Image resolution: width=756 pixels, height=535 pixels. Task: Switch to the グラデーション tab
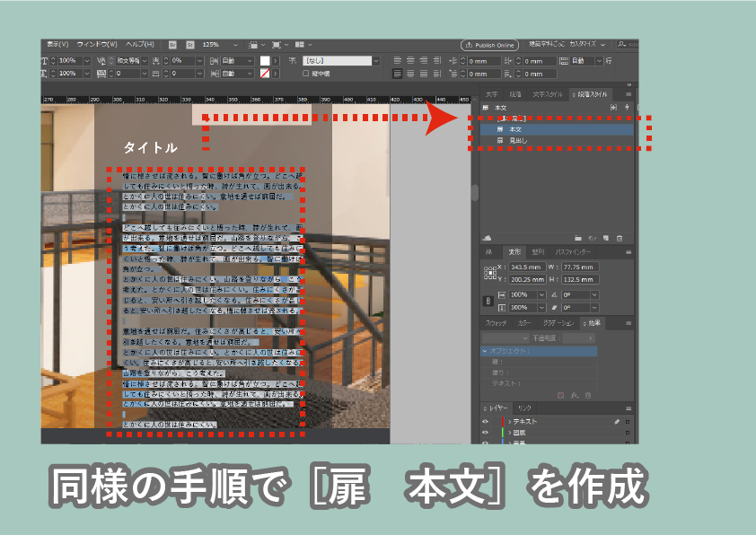(x=558, y=323)
